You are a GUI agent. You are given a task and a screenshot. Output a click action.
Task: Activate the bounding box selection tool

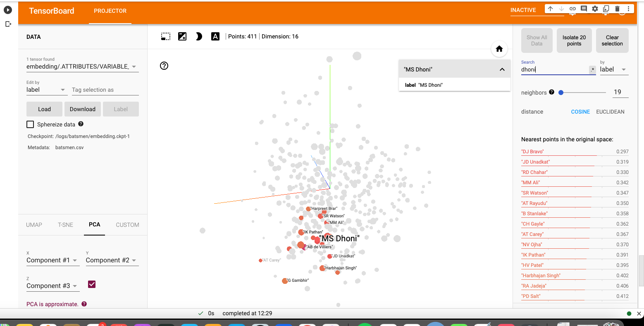click(x=166, y=36)
